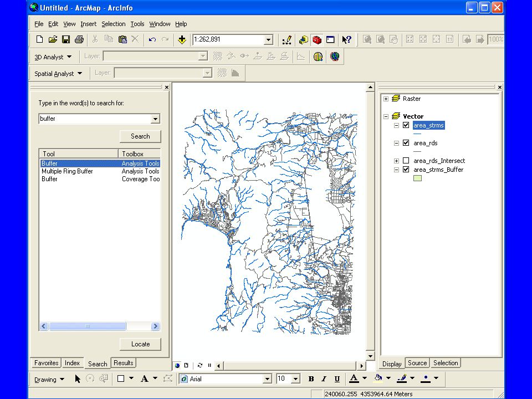532x399 pixels.
Task: Sort results by Toolbox column header
Action: (139, 154)
